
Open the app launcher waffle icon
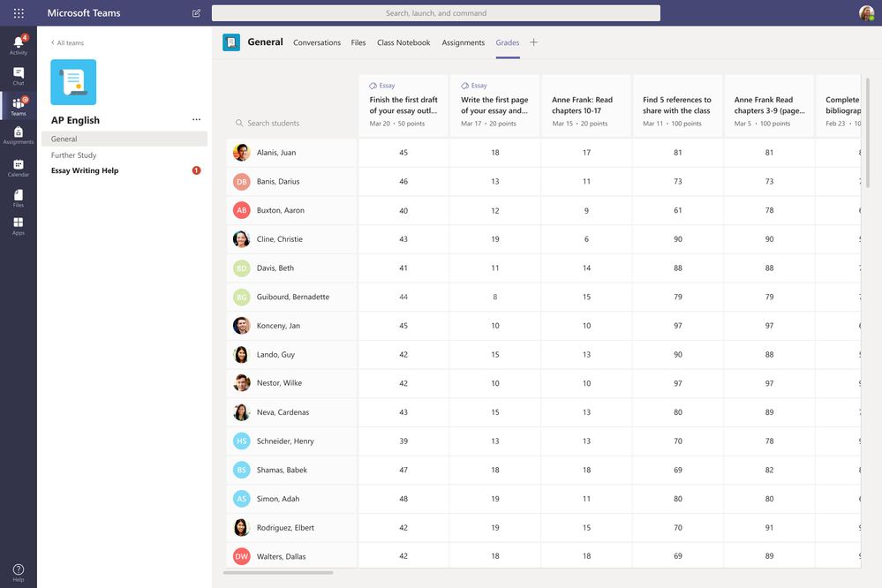point(19,13)
